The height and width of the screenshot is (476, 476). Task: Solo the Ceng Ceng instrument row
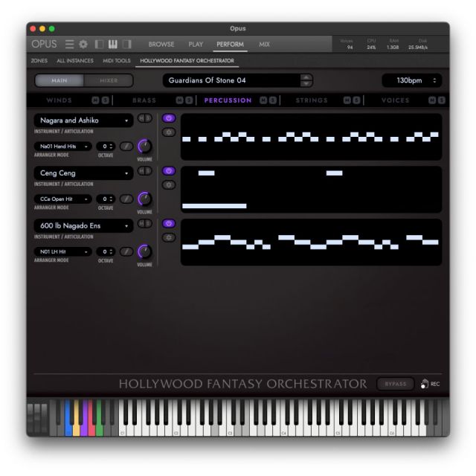point(148,171)
